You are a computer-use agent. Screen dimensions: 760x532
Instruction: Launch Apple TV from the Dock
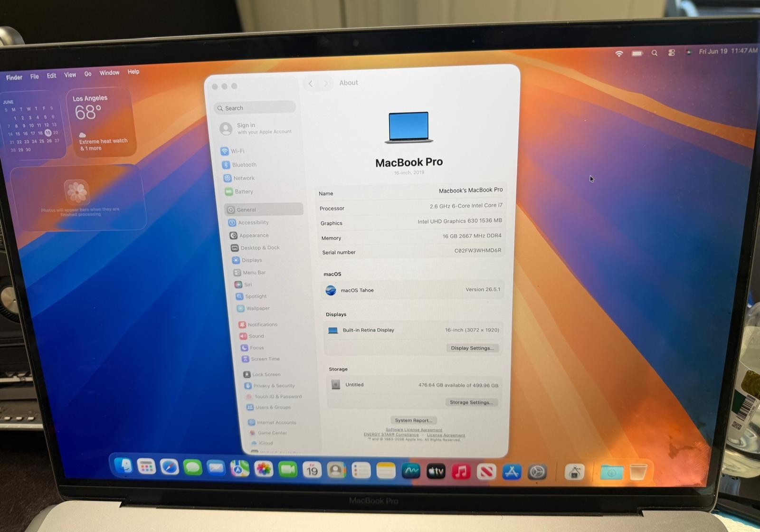point(436,471)
